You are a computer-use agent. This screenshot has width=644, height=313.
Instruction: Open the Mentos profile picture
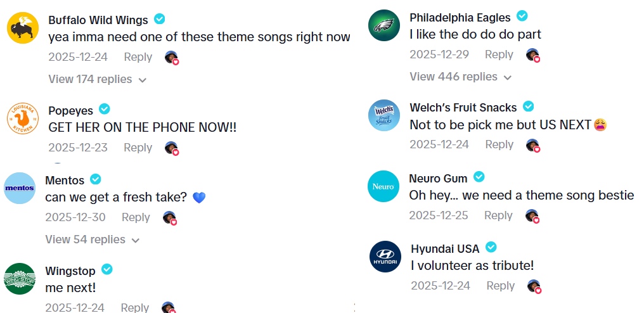[x=20, y=188]
